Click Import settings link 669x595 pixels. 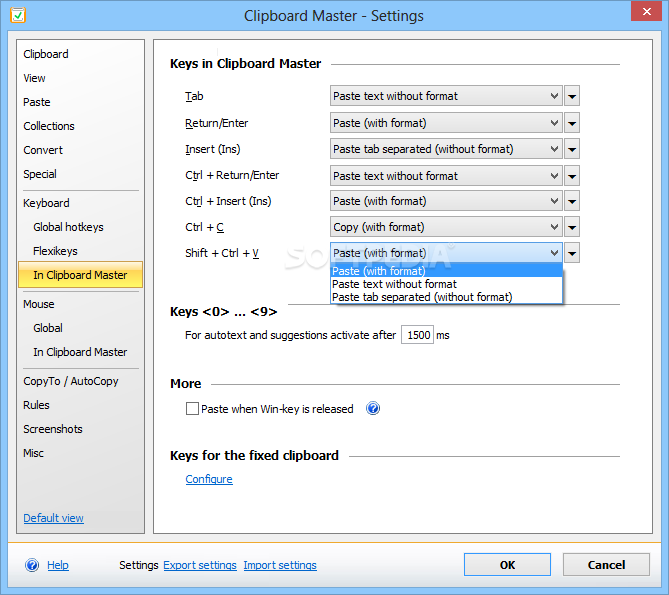pos(280,565)
